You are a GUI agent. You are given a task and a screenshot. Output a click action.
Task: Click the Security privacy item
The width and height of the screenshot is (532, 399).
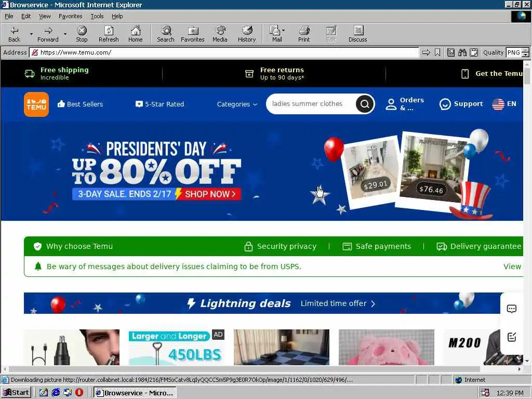pos(280,246)
